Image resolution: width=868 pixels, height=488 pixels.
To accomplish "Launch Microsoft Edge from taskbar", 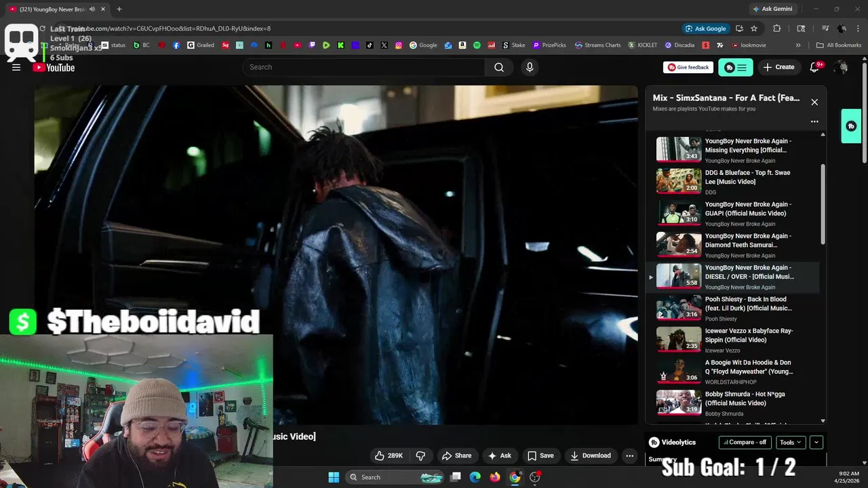I will coord(475,477).
